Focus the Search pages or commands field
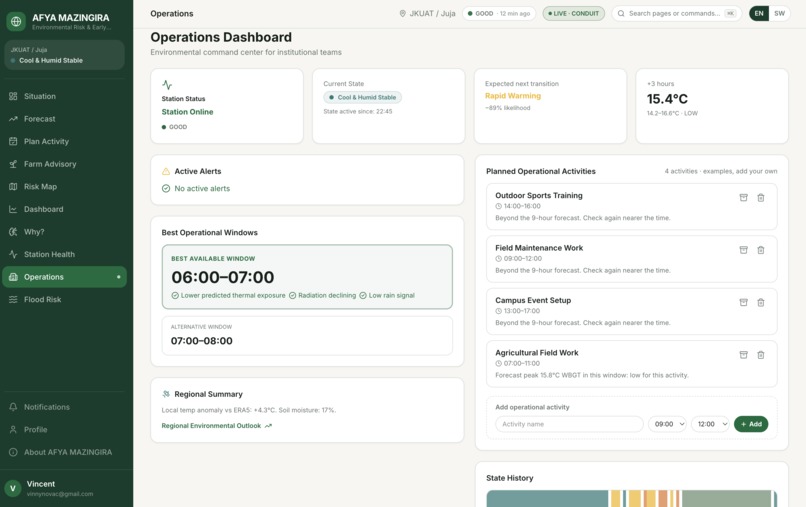This screenshot has height=507, width=806. tap(676, 13)
